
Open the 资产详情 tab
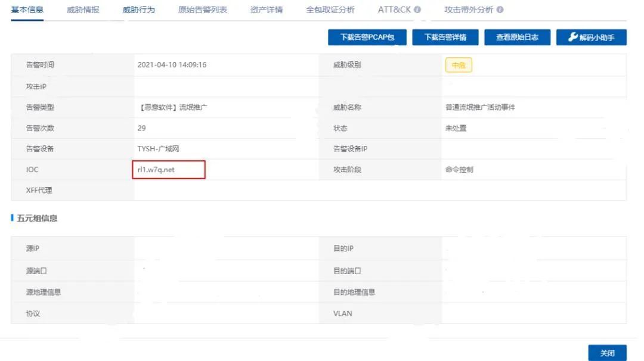click(267, 10)
